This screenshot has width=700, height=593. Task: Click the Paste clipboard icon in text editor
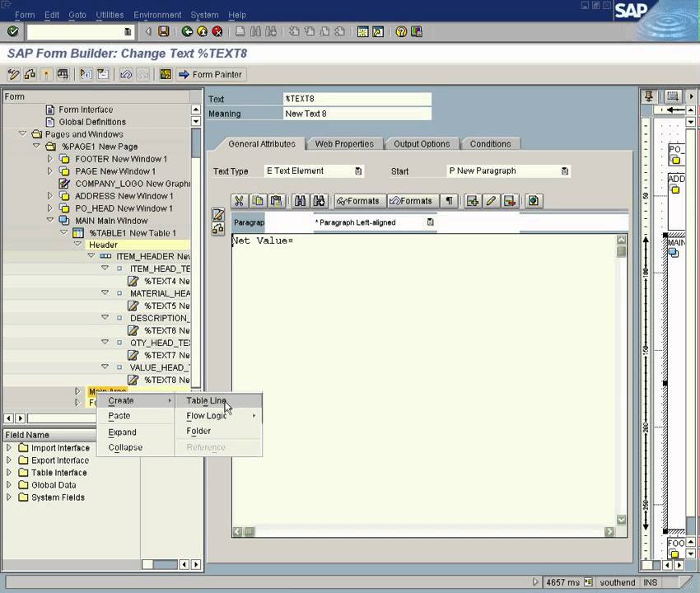pos(276,201)
